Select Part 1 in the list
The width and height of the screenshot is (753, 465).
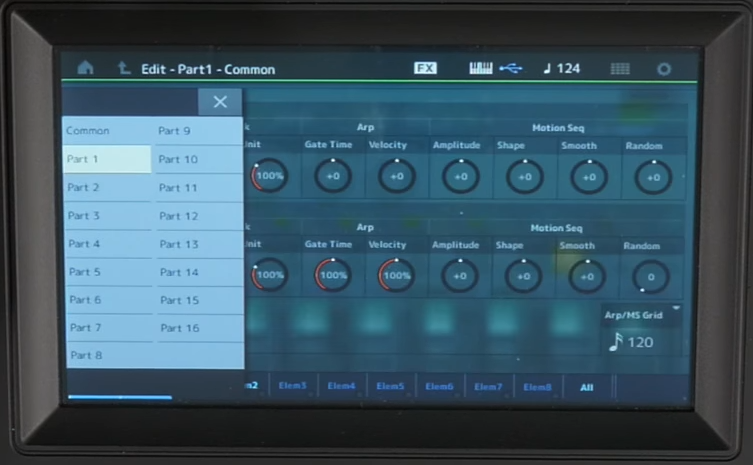pyautogui.click(x=107, y=159)
